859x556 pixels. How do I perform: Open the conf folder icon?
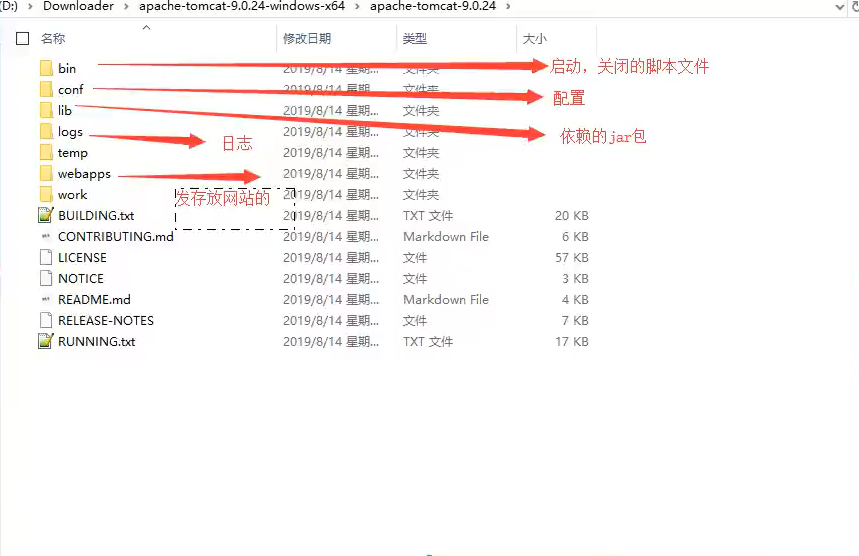pos(46,89)
